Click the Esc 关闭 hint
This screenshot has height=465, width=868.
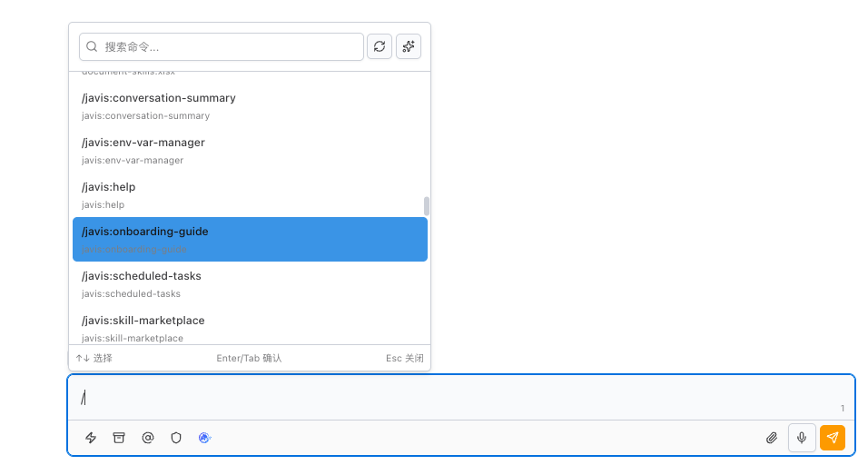[404, 359]
